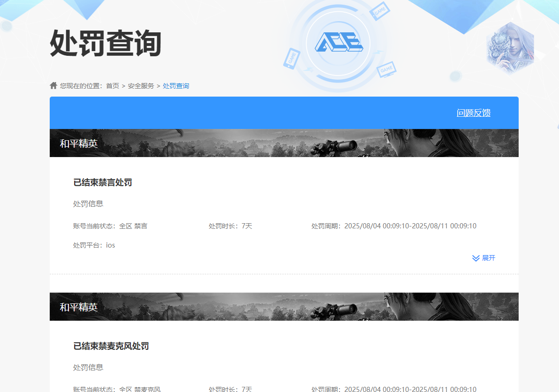Screen dimensions: 559x392
Task: Select the 已结束禁言处罚 heading
Action: pos(103,182)
